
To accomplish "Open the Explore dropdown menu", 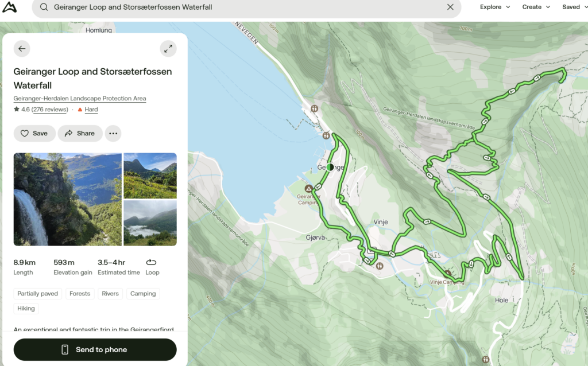I will pos(495,7).
